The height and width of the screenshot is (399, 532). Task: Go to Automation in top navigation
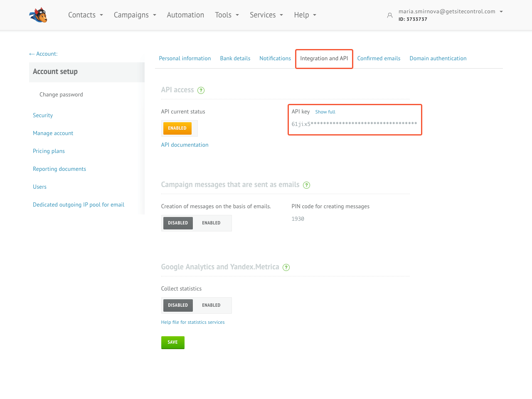pos(185,15)
